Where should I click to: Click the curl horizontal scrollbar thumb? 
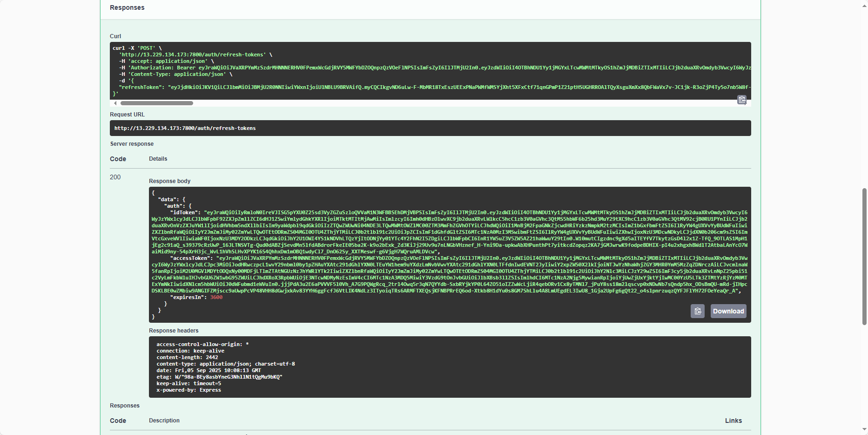156,103
